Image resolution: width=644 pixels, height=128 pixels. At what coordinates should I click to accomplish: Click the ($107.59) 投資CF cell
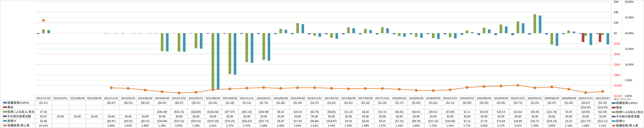[213, 121]
